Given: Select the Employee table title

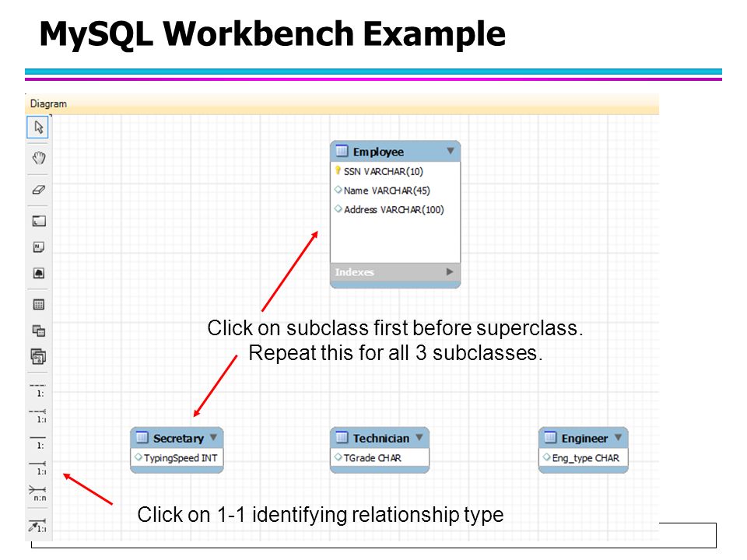Looking at the screenshot, I should [x=378, y=152].
